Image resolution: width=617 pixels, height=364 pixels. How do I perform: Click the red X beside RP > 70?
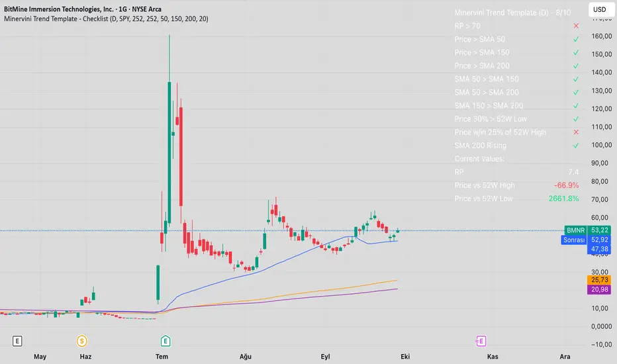click(x=575, y=26)
